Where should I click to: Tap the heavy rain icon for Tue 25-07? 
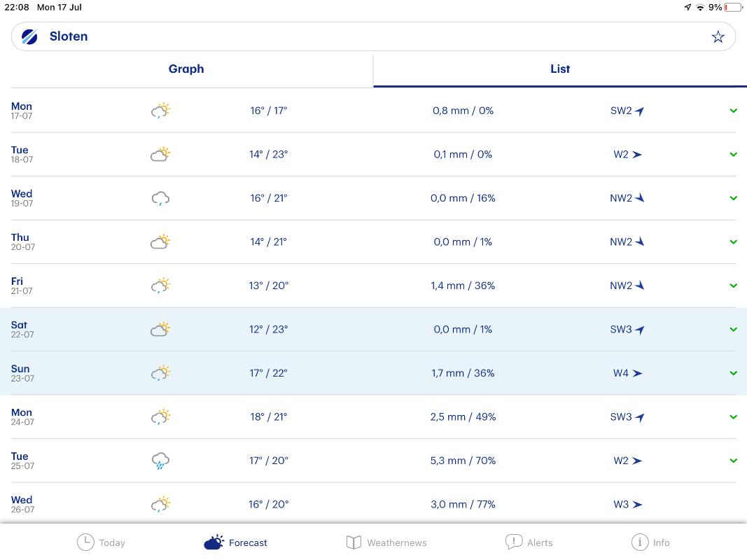(x=160, y=461)
